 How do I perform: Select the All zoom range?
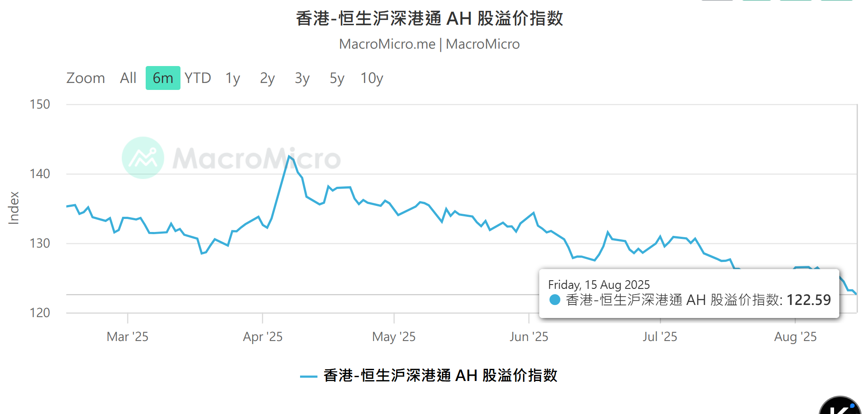click(128, 78)
